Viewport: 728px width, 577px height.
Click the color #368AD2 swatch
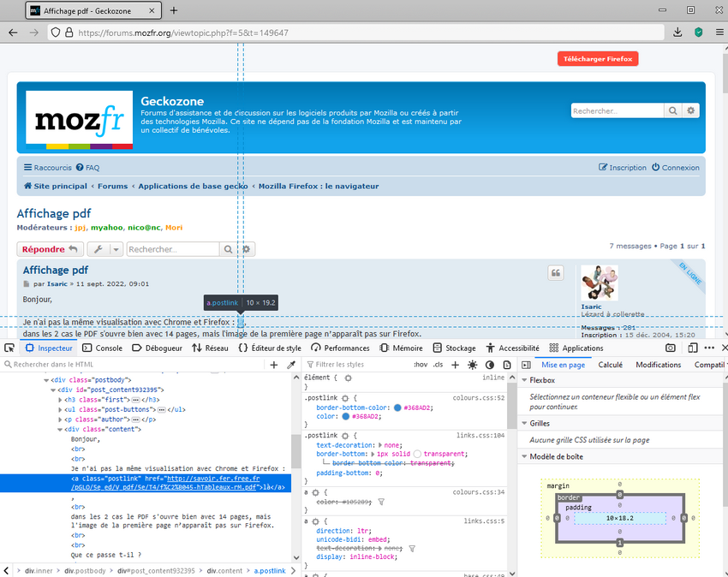point(345,417)
